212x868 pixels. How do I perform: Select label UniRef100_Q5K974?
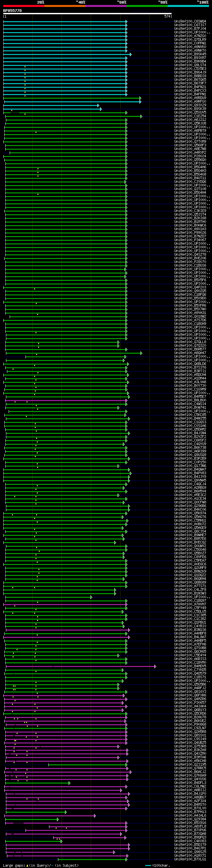[190, 513]
